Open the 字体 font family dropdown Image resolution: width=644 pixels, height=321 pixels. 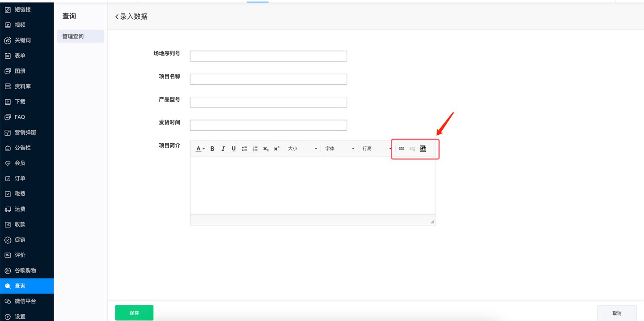click(339, 149)
